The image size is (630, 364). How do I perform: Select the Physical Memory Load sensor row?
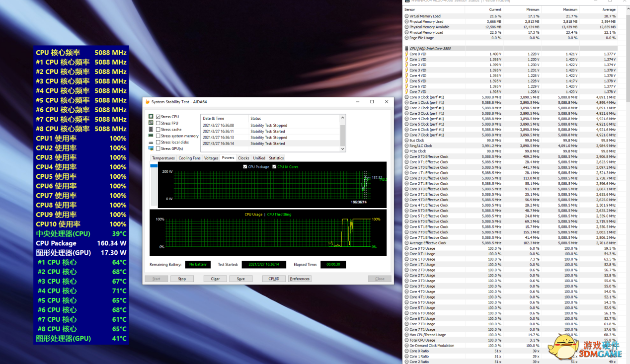click(x=510, y=32)
